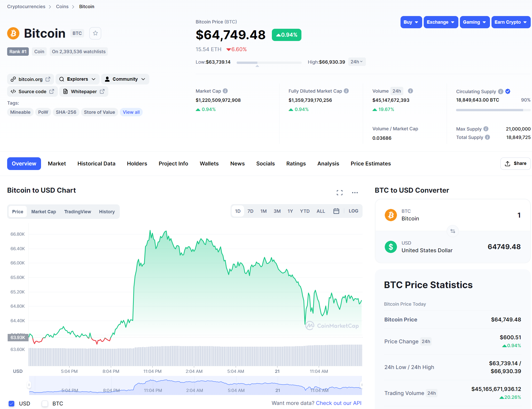The width and height of the screenshot is (532, 409).
Task: Click the Share button
Action: pos(515,163)
